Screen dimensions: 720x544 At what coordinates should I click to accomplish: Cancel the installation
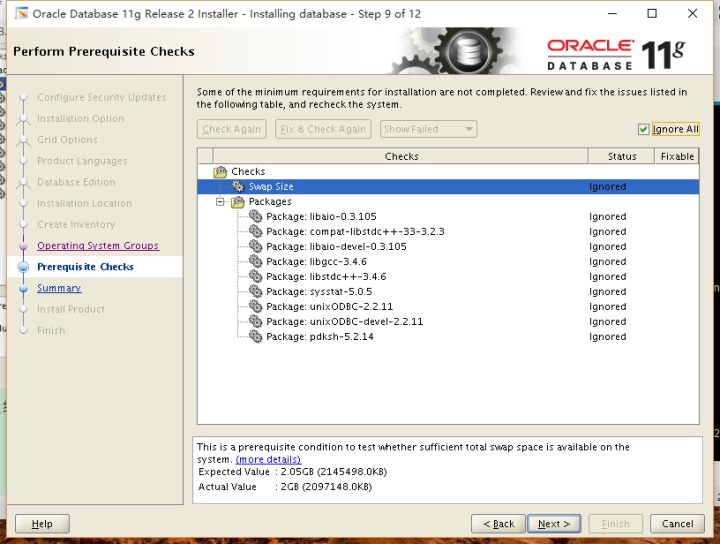click(677, 524)
